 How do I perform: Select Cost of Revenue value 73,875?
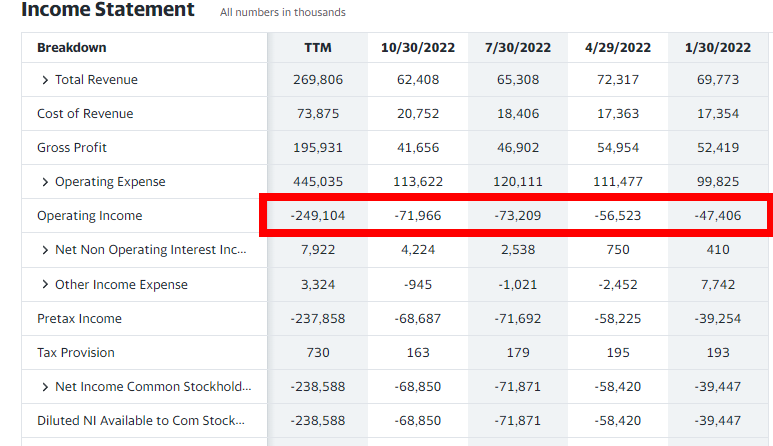click(x=318, y=114)
